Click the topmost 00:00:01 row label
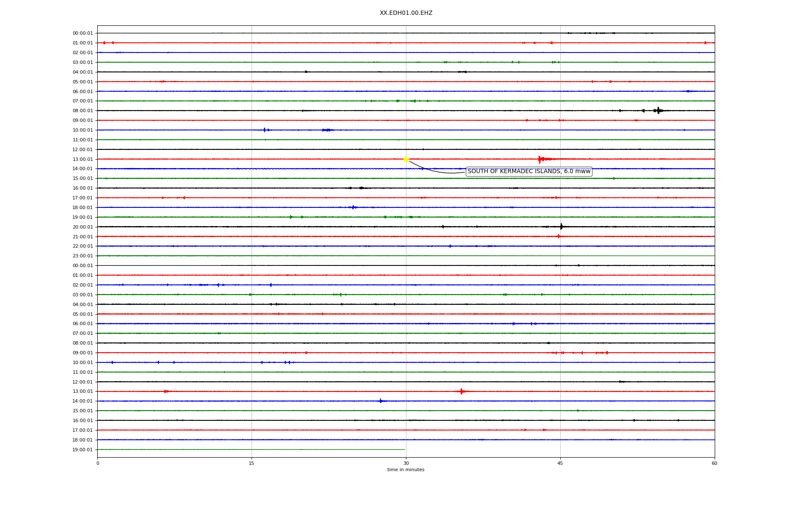Image resolution: width=812 pixels, height=508 pixels. pos(82,33)
